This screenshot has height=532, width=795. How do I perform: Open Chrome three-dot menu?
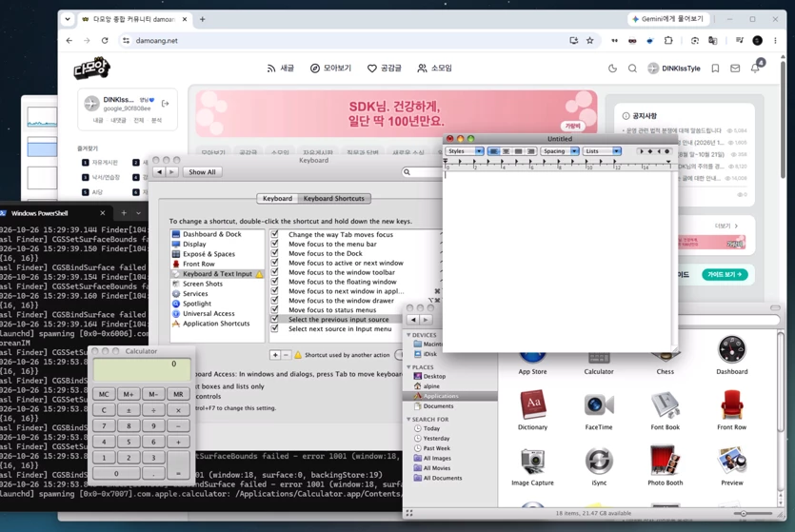775,41
